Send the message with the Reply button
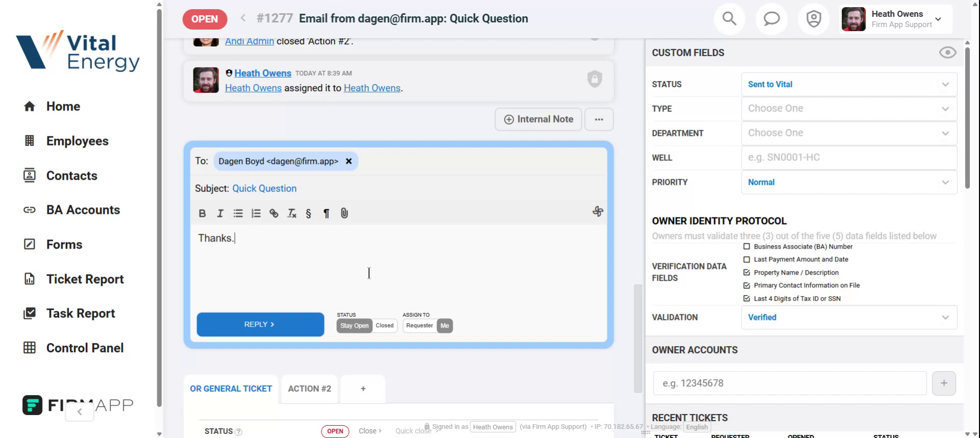The height and width of the screenshot is (438, 980). pos(260,325)
